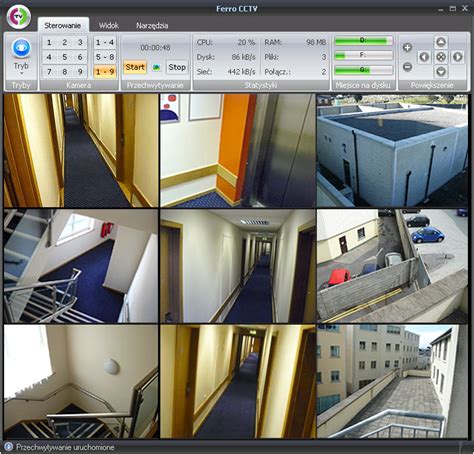Viewport: 474px width, 454px height.
Task: Open the Widok tab
Action: pyautogui.click(x=109, y=25)
